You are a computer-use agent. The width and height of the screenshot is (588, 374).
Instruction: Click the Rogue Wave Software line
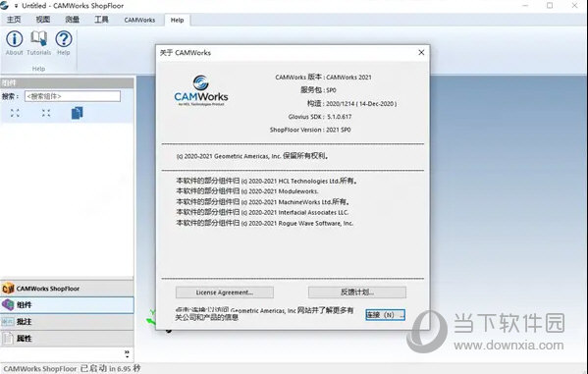pos(265,223)
